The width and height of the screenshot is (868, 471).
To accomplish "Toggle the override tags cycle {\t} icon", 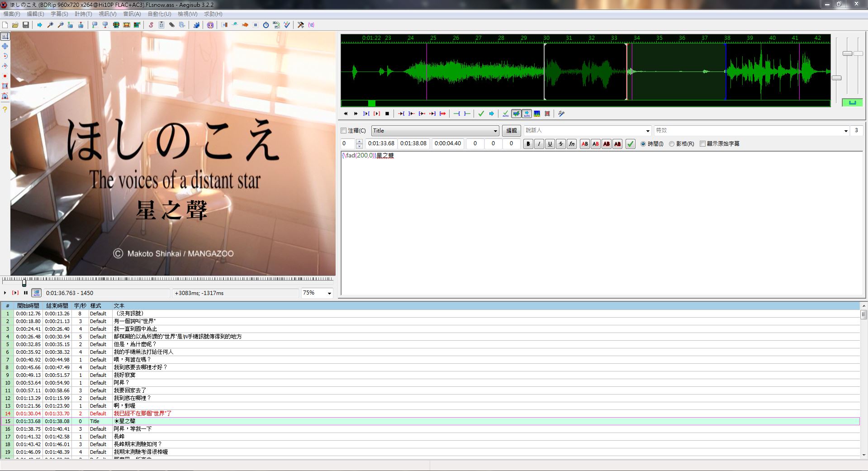I will click(x=311, y=25).
